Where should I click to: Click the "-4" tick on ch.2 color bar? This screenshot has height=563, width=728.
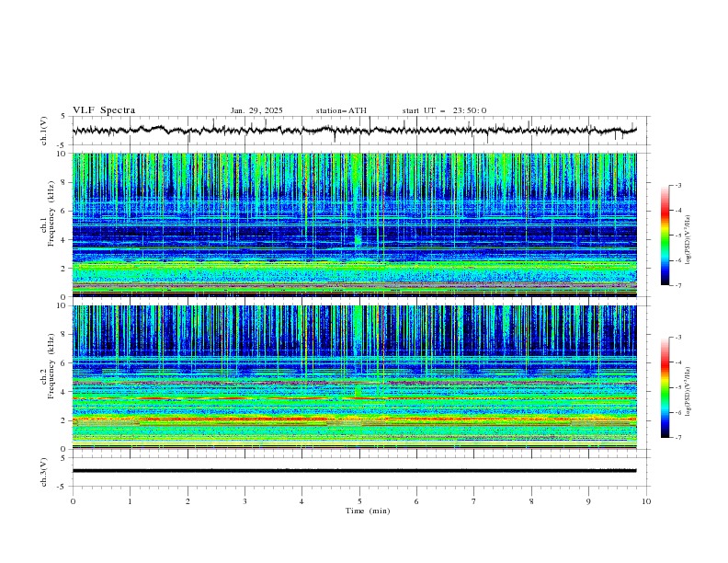678,362
